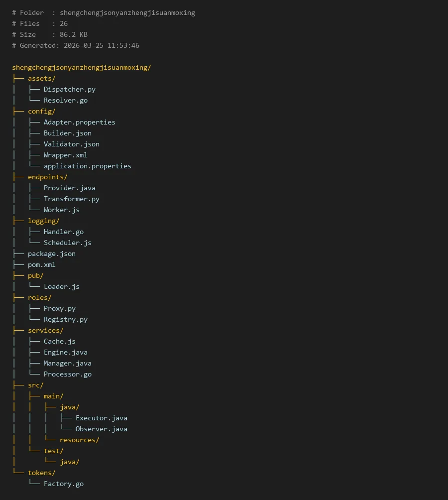Select Dispatcher.py in the assets folder
The image size is (448, 500).
click(x=69, y=90)
